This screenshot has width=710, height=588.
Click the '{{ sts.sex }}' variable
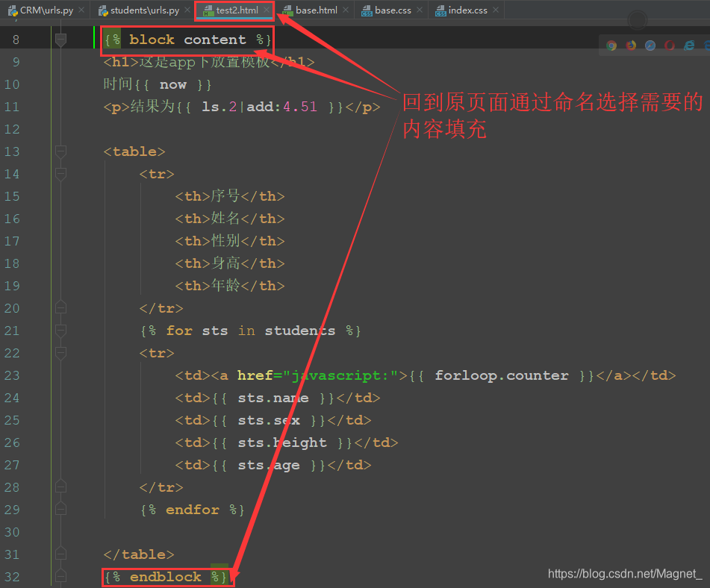[x=269, y=421]
